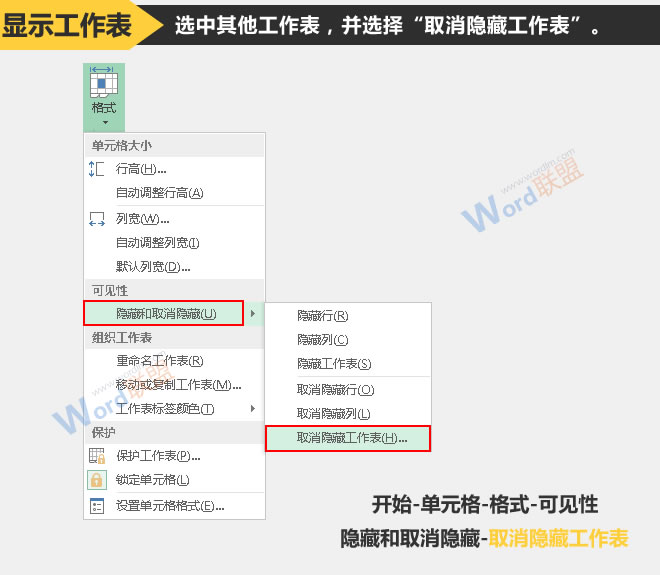Choose 隐藏行(R) from the submenu
Image resolution: width=660 pixels, height=575 pixels.
click(x=323, y=315)
